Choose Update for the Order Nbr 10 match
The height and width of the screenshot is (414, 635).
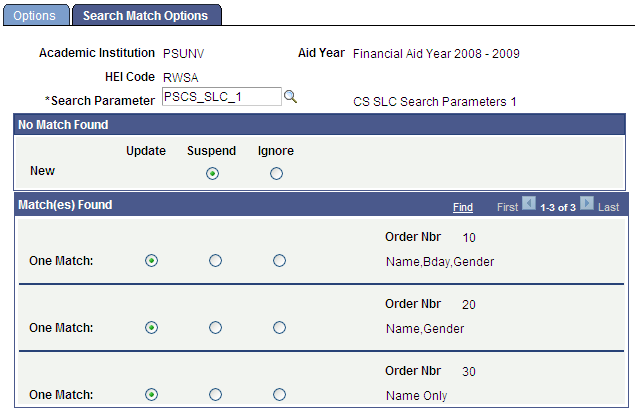(x=151, y=260)
